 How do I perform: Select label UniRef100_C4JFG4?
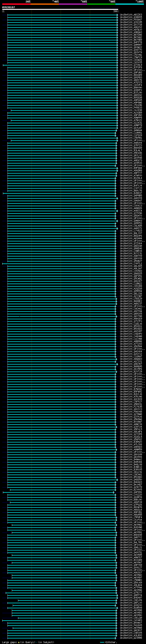click(131, 520)
